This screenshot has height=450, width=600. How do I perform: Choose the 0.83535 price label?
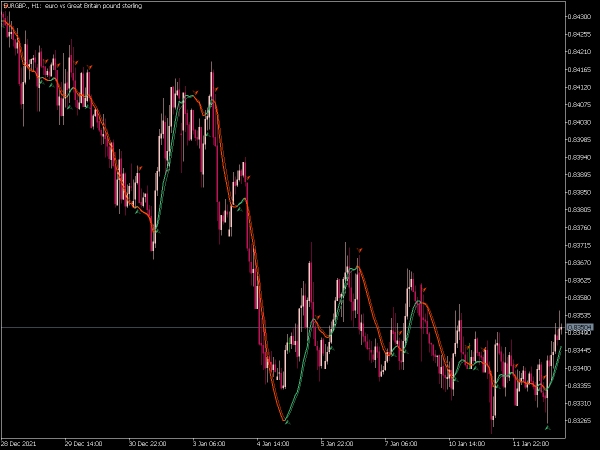(579, 316)
